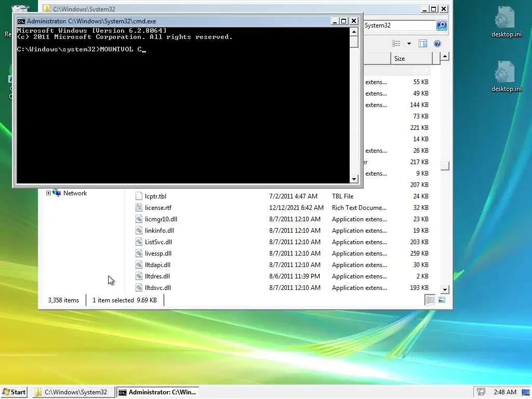Click the Explorer change-view list icon in toolbar
The image size is (532, 399).
396,44
